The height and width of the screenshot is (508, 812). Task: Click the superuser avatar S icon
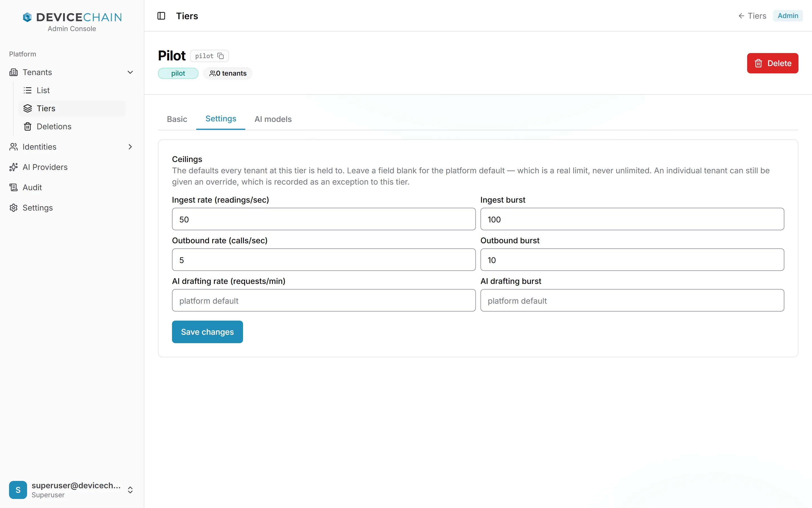[x=18, y=490]
